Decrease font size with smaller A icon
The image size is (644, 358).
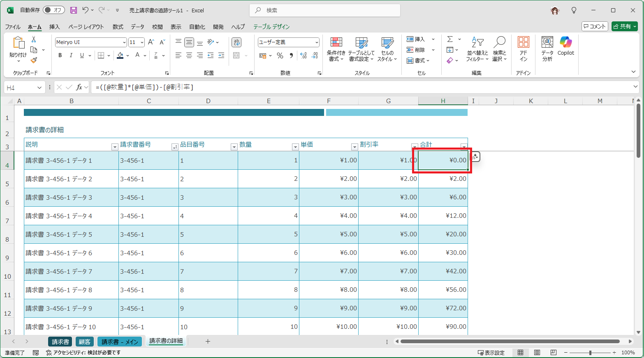[162, 42]
